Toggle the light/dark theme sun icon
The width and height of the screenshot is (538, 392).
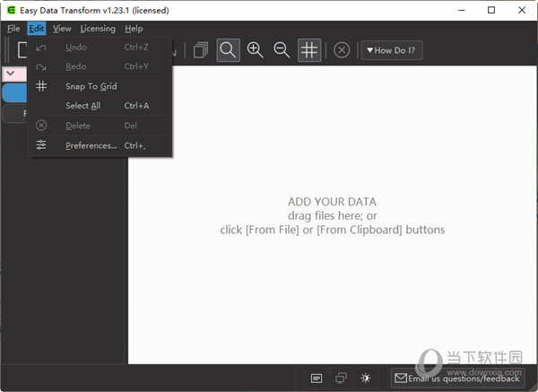tap(366, 379)
